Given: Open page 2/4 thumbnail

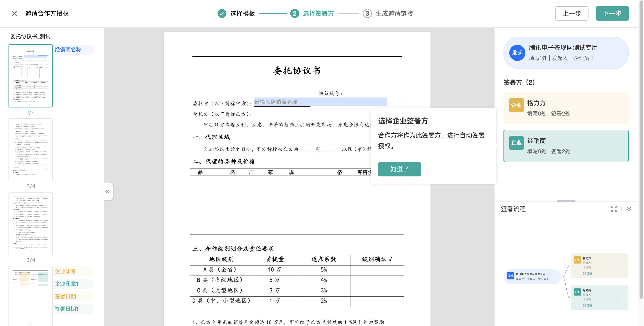Looking at the screenshot, I should [x=30, y=150].
